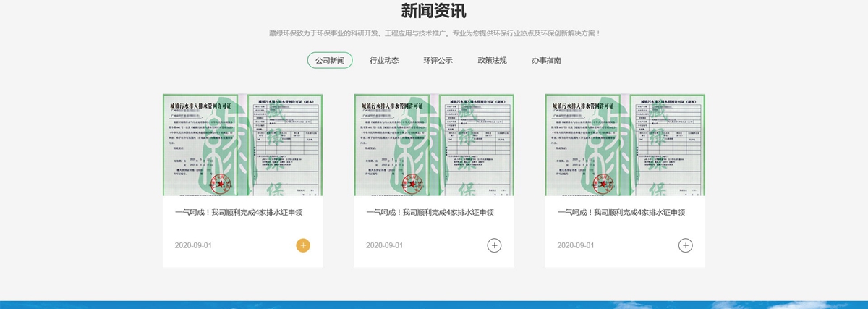Viewport: 868px width, 309px height.
Task: Click the orange plus icon on first card
Action: point(303,245)
